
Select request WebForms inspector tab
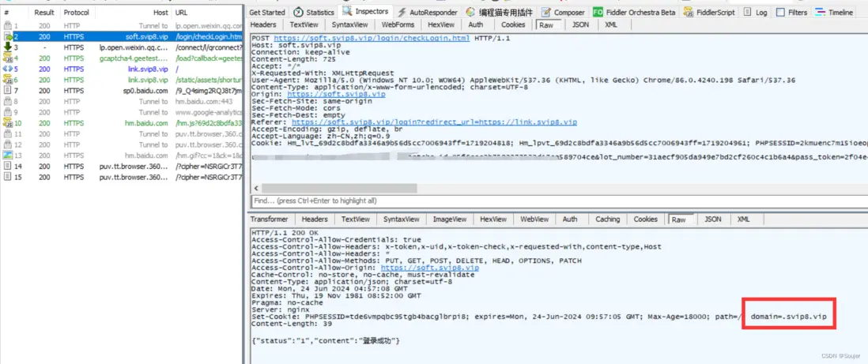click(397, 25)
